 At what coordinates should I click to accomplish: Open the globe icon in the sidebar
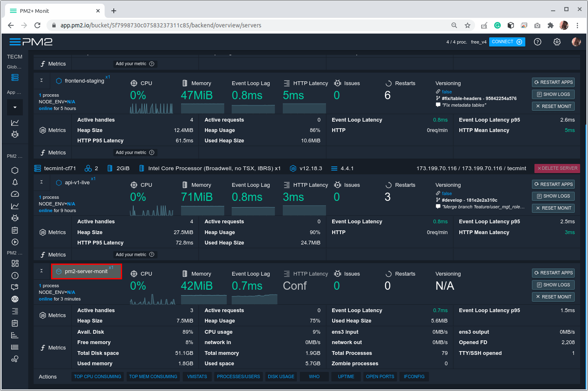pyautogui.click(x=15, y=299)
